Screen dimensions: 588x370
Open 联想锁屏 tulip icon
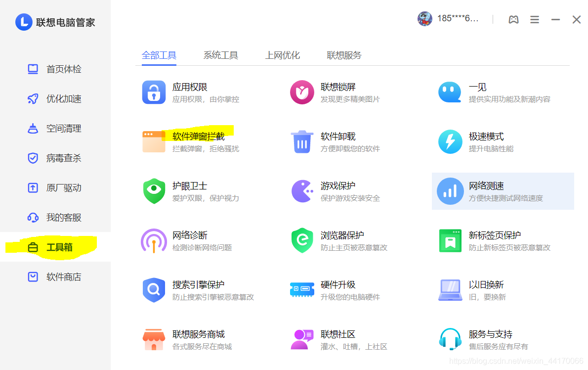pyautogui.click(x=302, y=92)
